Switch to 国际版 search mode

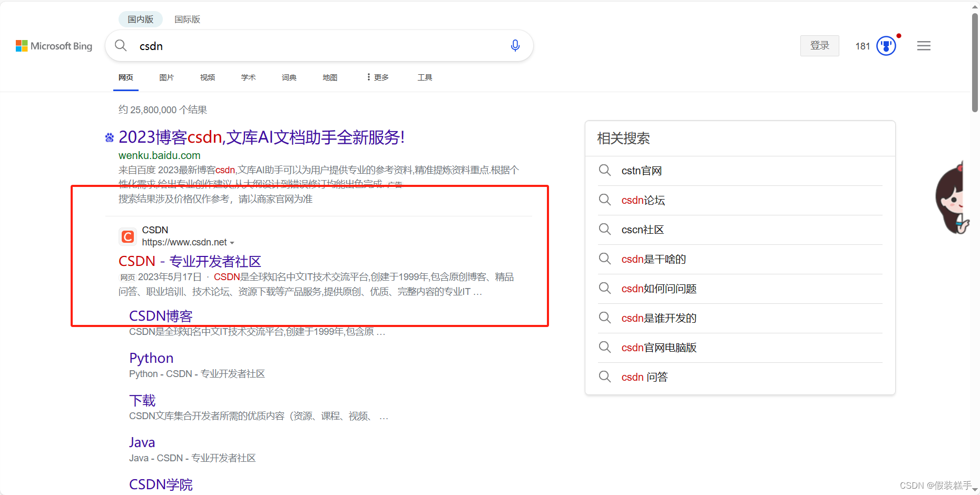[188, 19]
